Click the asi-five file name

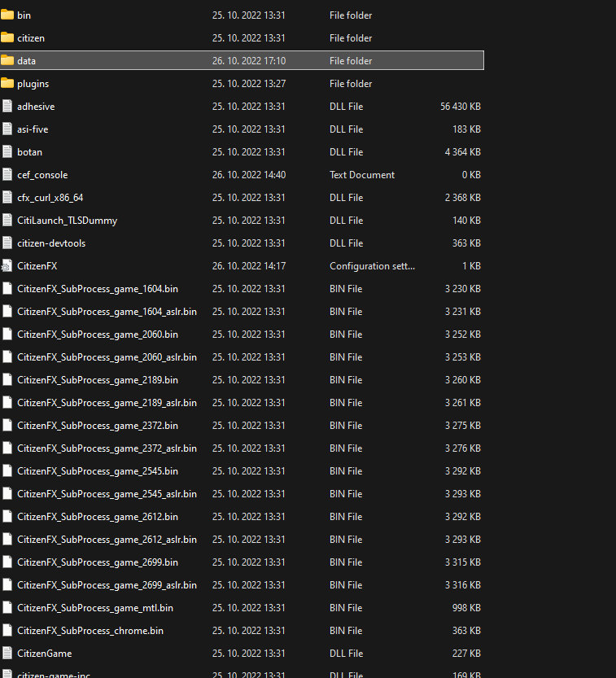pyautogui.click(x=33, y=129)
